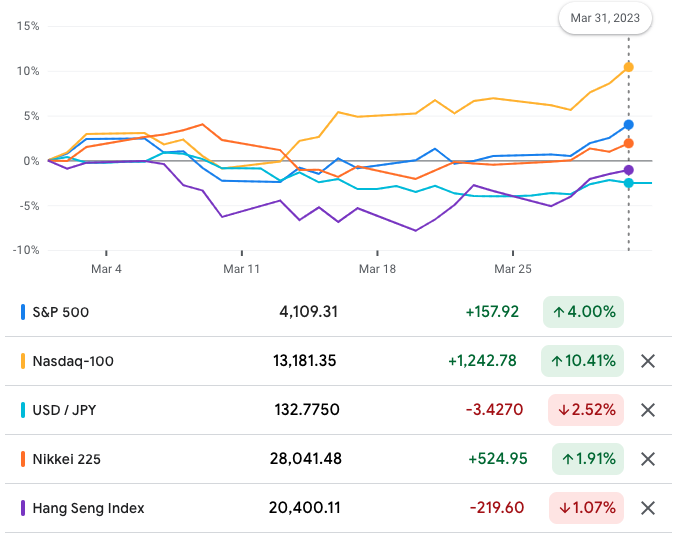This screenshot has width=689, height=539.
Task: Click the purple Hang Seng chart endpoint
Action: 628,170
